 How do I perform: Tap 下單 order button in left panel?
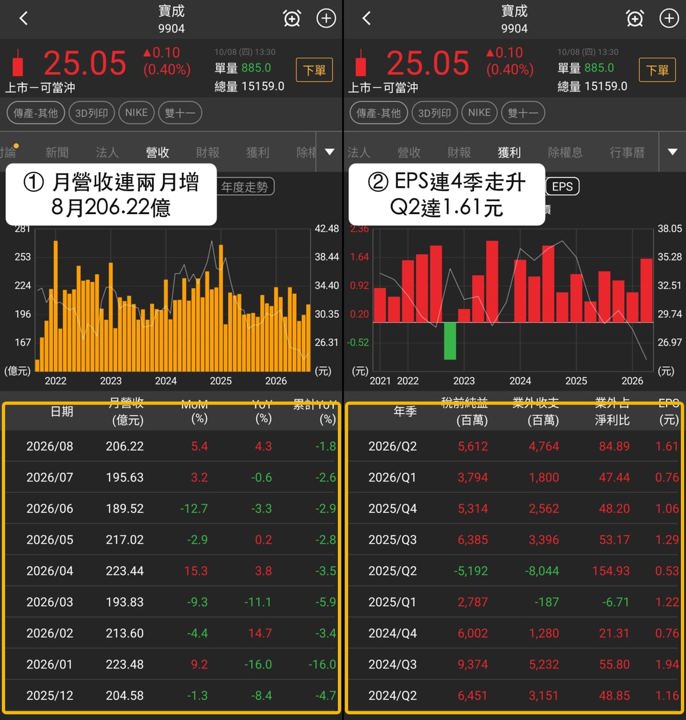315,70
